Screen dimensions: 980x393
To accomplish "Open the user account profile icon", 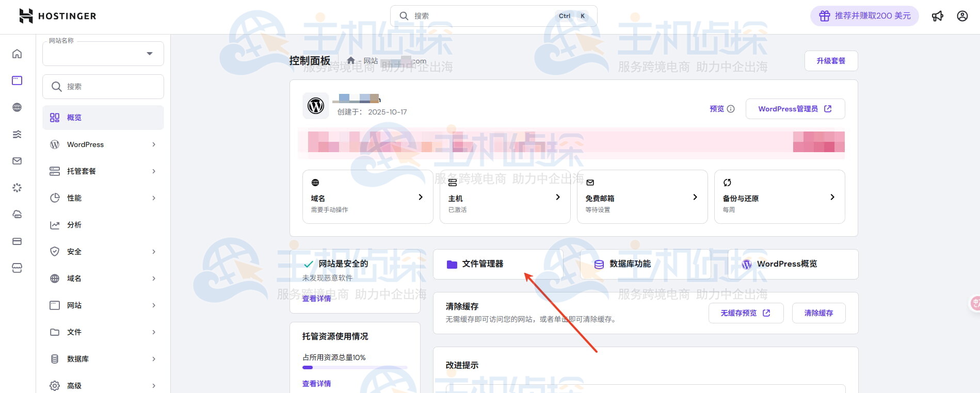I will pos(962,16).
